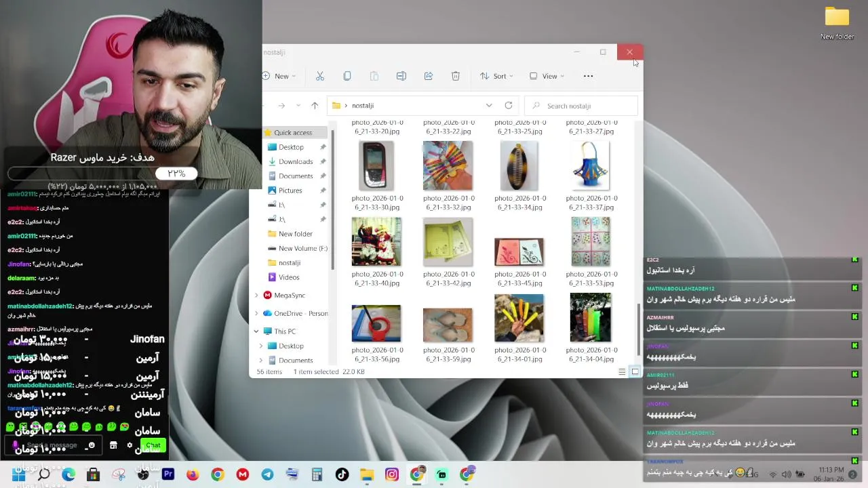The height and width of the screenshot is (488, 868).
Task: Click the volume speaker tray icon
Action: pos(787,474)
